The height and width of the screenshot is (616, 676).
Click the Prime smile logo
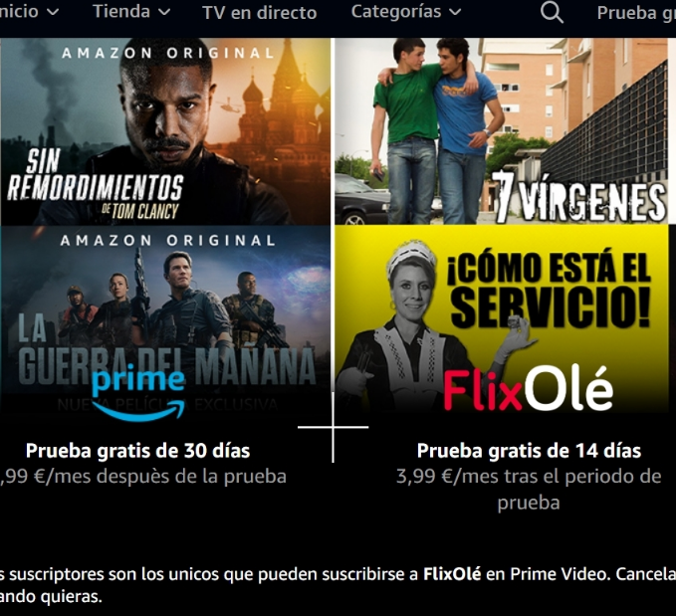(x=138, y=393)
